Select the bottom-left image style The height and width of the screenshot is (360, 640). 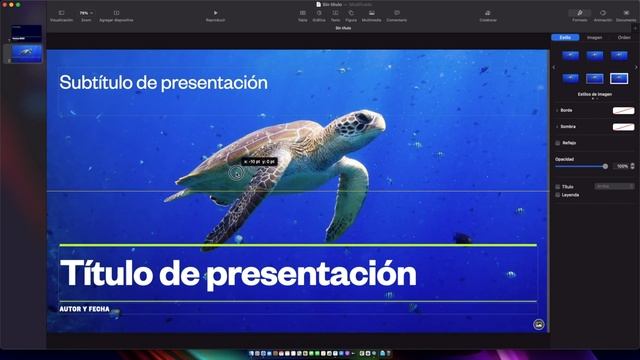571,78
